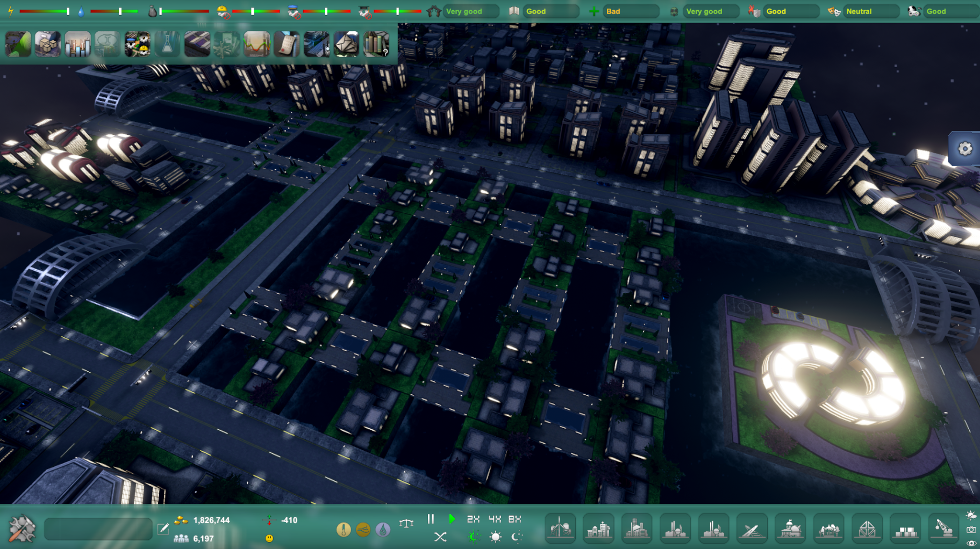Click the graduate cap workers indicator

click(365, 11)
